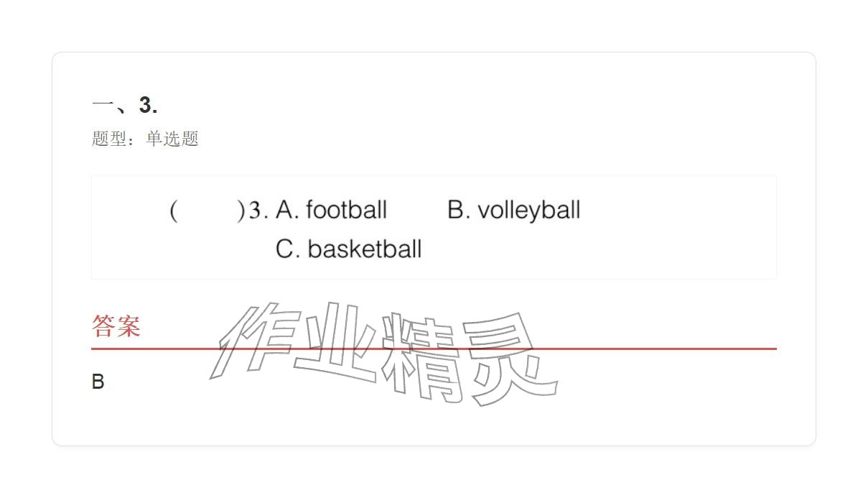Click the red "答案" heading

(116, 326)
